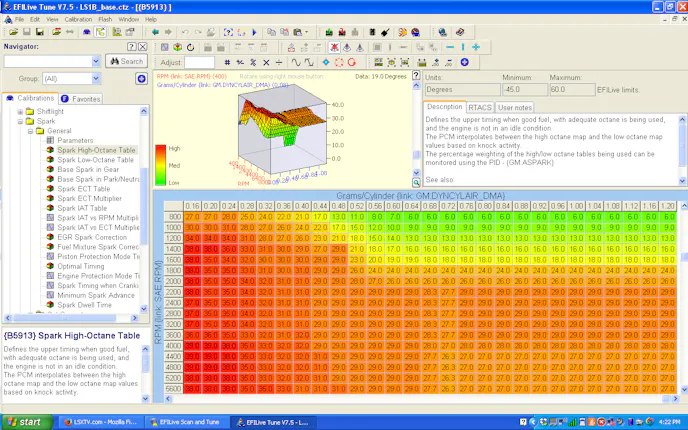Open the Calibration menu

pos(77,19)
